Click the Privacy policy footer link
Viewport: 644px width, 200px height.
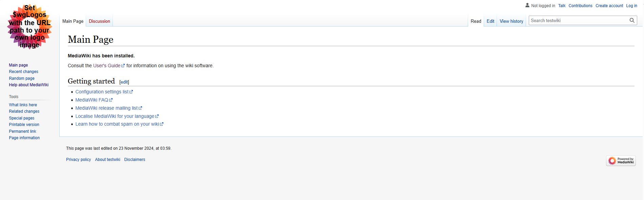click(78, 160)
